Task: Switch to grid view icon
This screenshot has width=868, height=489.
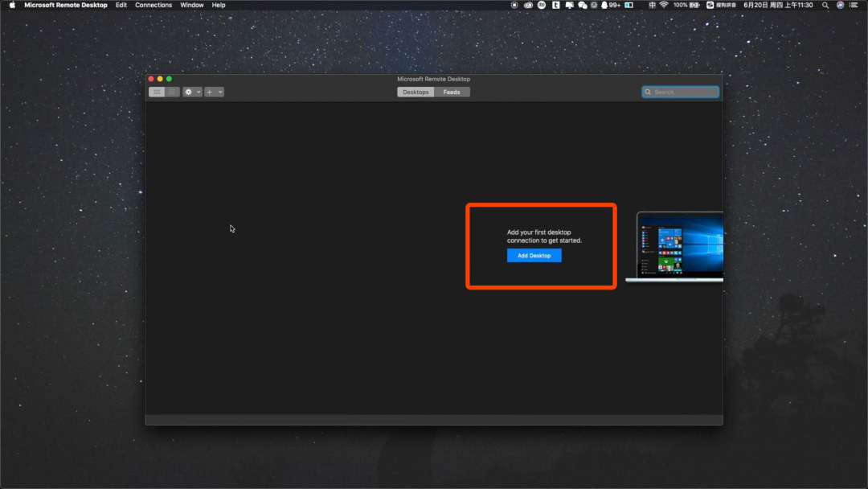Action: pos(157,92)
